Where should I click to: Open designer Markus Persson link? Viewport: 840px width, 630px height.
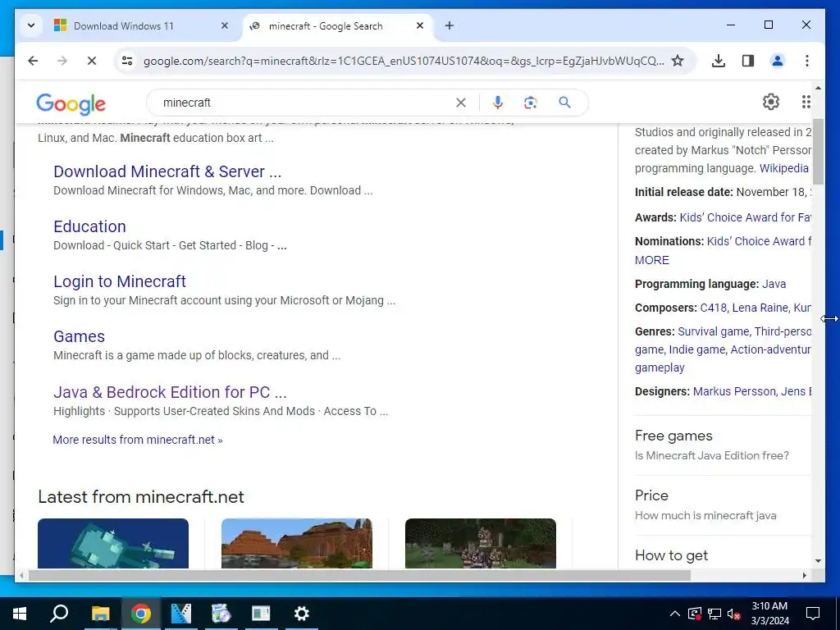point(734,391)
